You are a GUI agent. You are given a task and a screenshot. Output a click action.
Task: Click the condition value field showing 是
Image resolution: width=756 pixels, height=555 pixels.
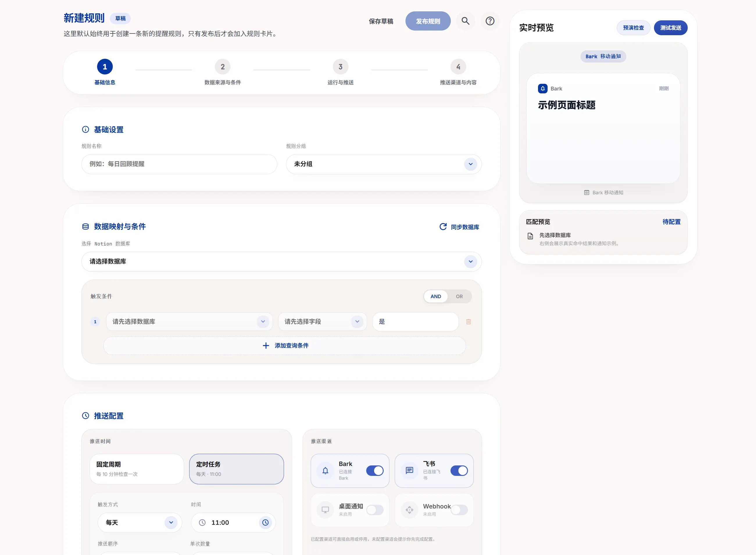coord(416,322)
